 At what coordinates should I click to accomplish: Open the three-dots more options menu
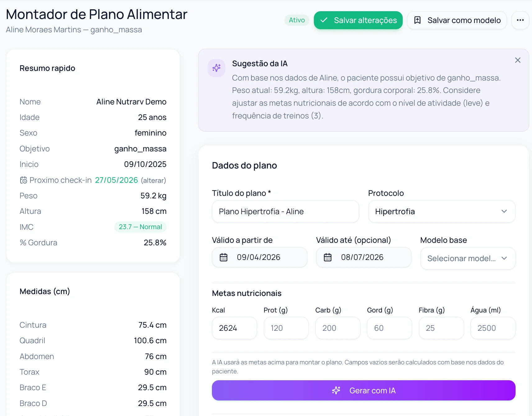[520, 20]
